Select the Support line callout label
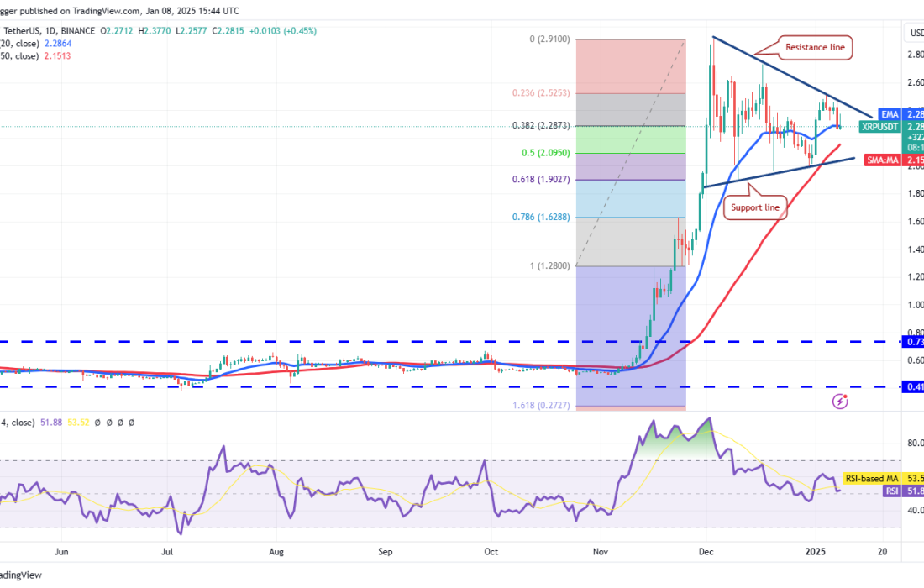Screen dimensions: 924x588 (x=754, y=207)
